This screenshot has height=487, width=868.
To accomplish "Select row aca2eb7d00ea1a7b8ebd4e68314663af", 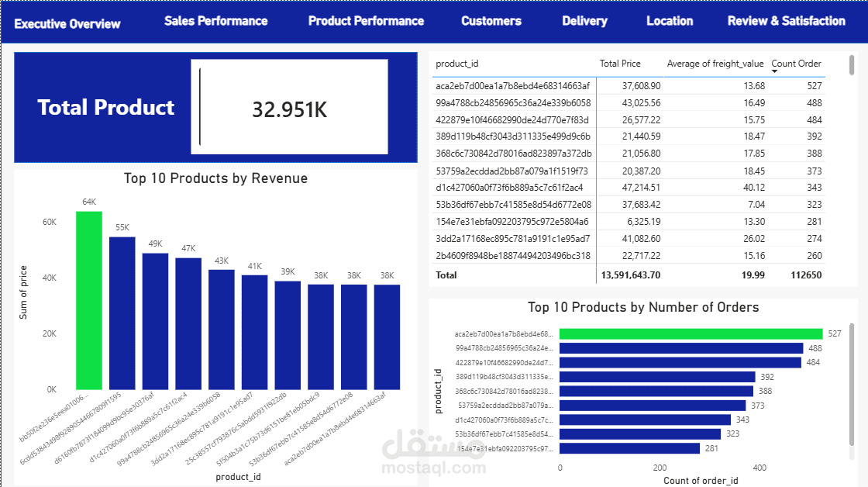I will click(x=629, y=86).
